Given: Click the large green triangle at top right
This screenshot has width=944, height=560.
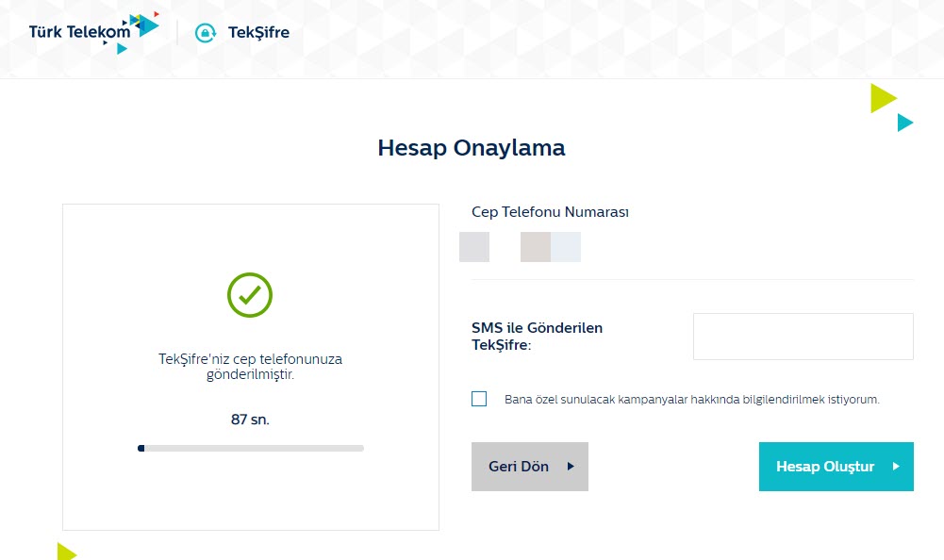Looking at the screenshot, I should tap(882, 98).
